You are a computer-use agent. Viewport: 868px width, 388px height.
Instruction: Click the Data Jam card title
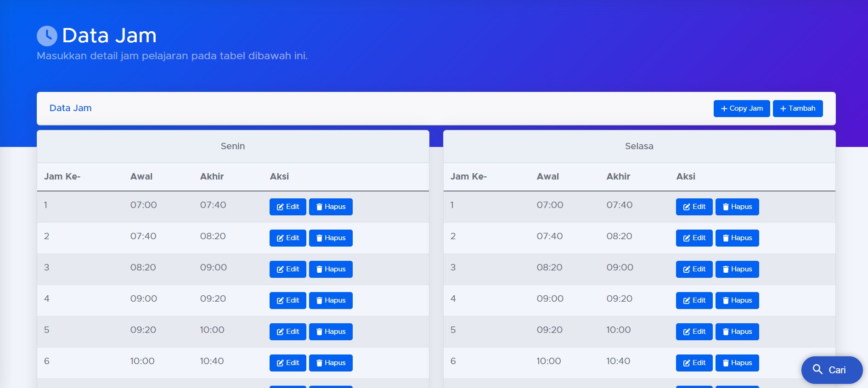tap(71, 108)
